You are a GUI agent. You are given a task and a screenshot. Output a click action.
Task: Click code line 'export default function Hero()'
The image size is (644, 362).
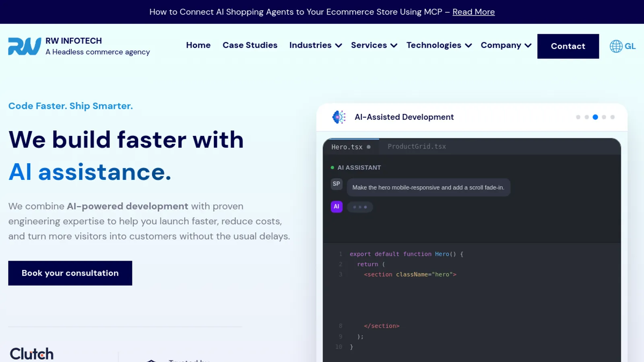[407, 254]
